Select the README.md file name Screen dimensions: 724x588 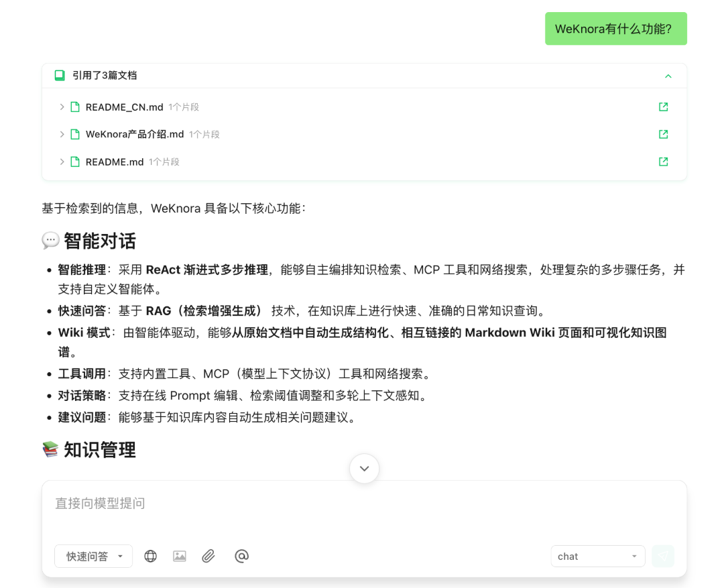click(x=115, y=162)
